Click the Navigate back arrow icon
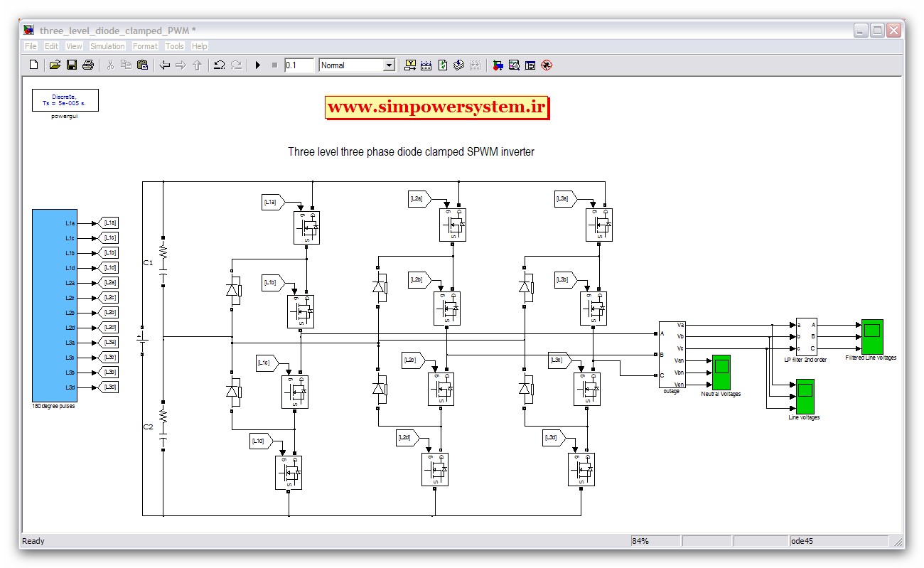924x568 pixels. 165,65
